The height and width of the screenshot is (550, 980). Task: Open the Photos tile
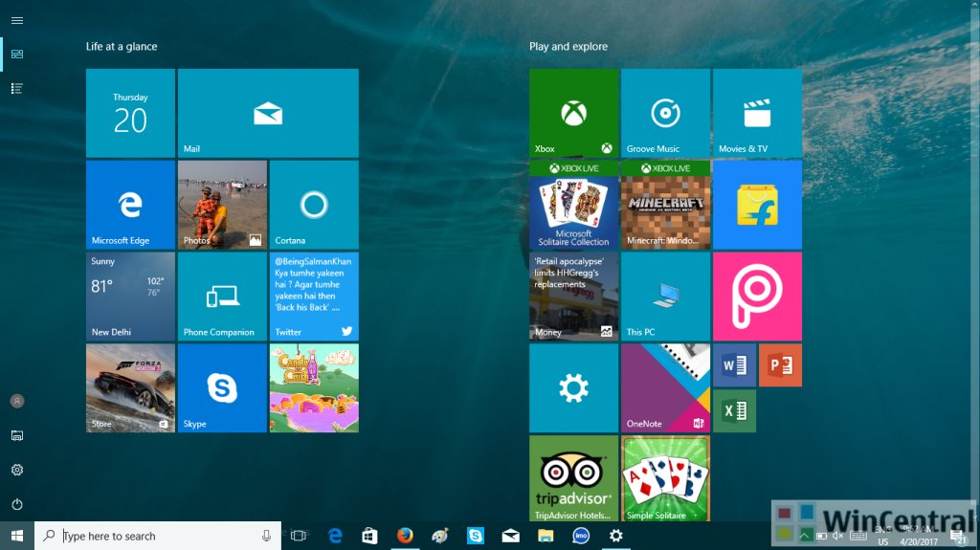(x=222, y=205)
